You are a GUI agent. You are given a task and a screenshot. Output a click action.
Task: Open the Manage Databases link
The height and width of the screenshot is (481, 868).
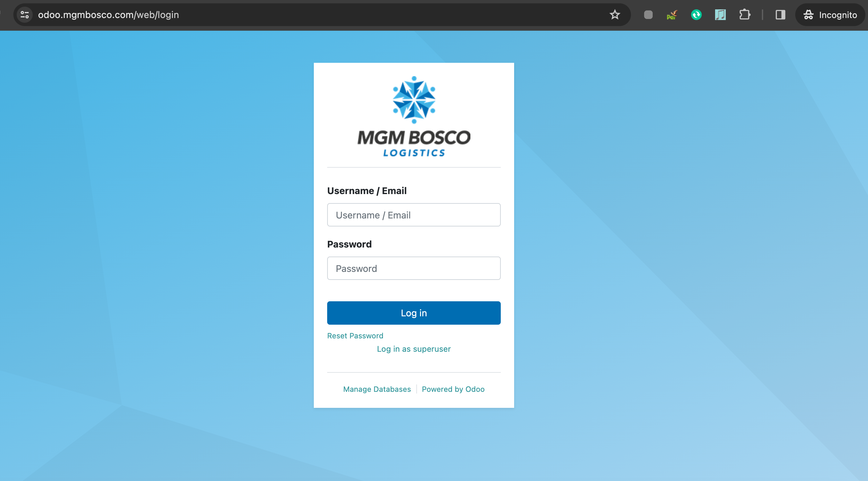coord(377,389)
